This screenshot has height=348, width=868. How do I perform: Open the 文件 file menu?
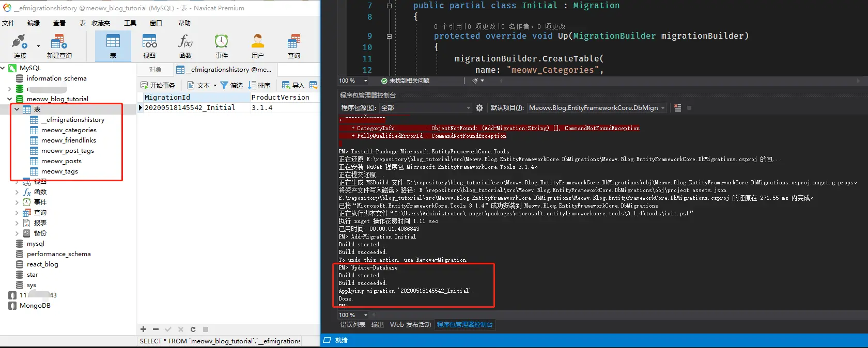click(8, 23)
